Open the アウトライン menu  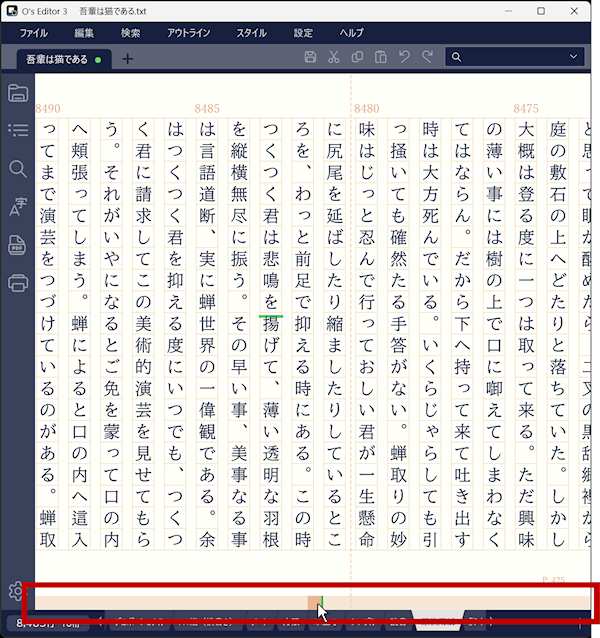coord(188,33)
